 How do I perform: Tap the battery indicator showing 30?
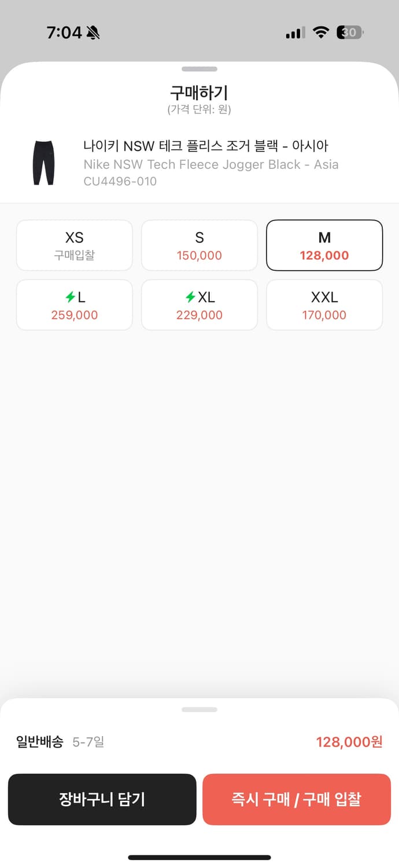(350, 32)
